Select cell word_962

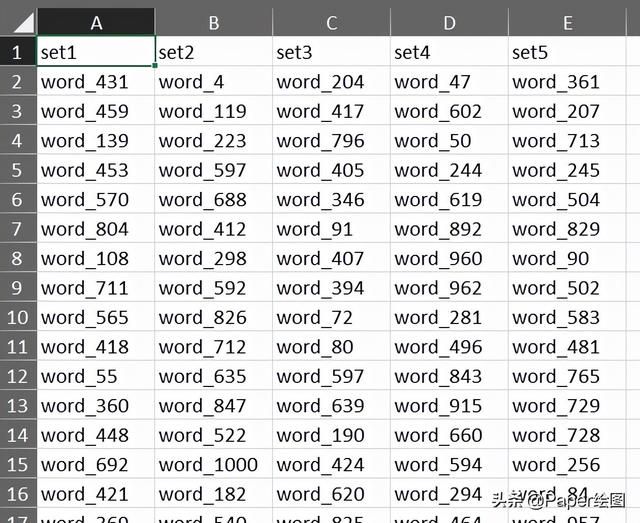pyautogui.click(x=449, y=287)
